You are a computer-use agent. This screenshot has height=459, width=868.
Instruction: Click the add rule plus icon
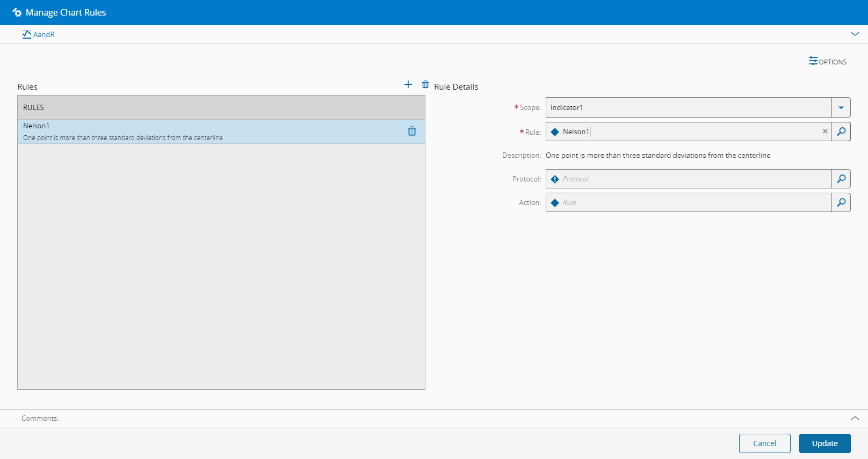[x=408, y=84]
